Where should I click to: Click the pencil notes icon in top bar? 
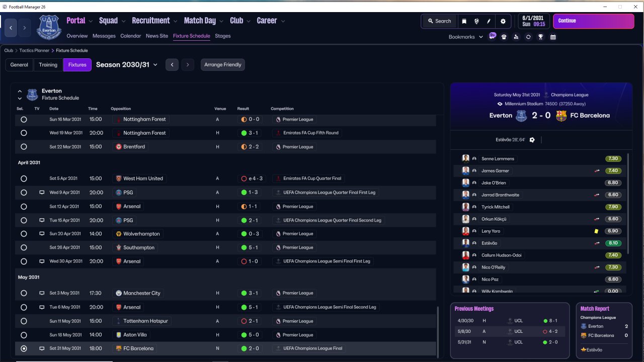click(x=489, y=21)
